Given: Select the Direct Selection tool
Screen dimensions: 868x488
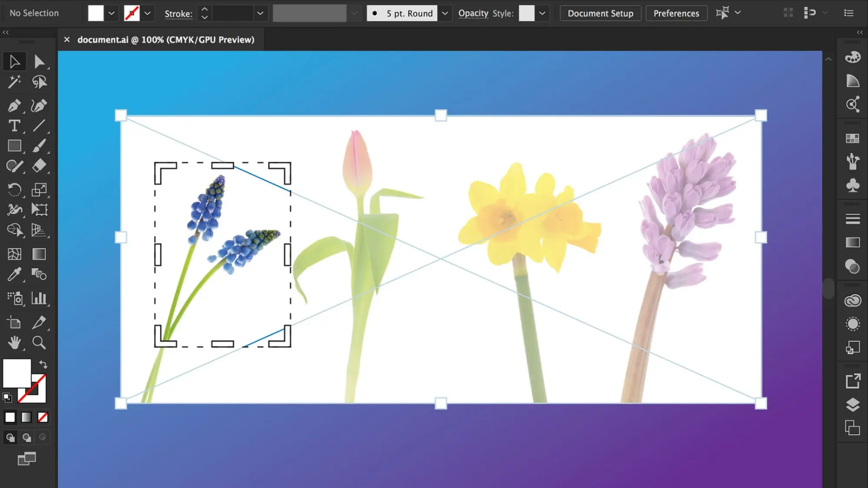Looking at the screenshot, I should tap(39, 61).
